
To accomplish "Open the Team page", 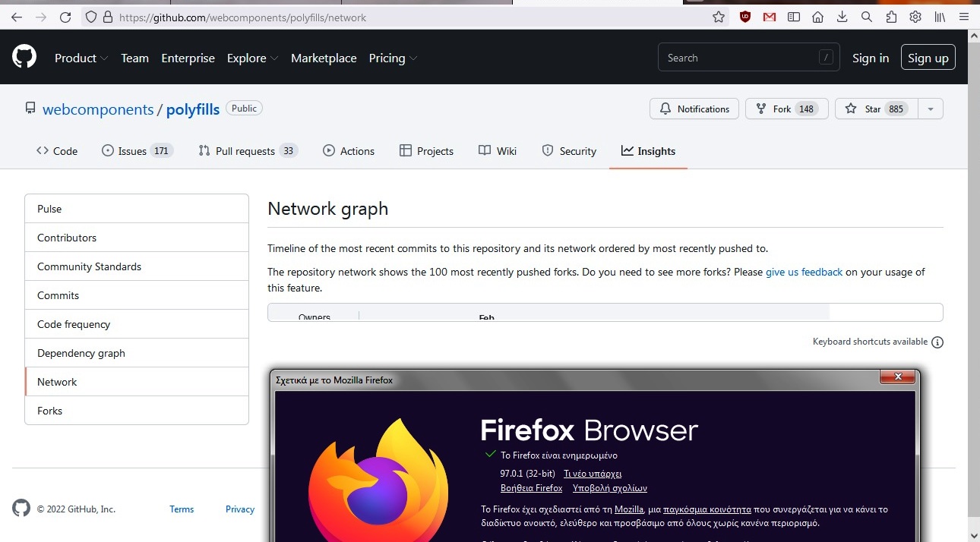I will tap(134, 58).
